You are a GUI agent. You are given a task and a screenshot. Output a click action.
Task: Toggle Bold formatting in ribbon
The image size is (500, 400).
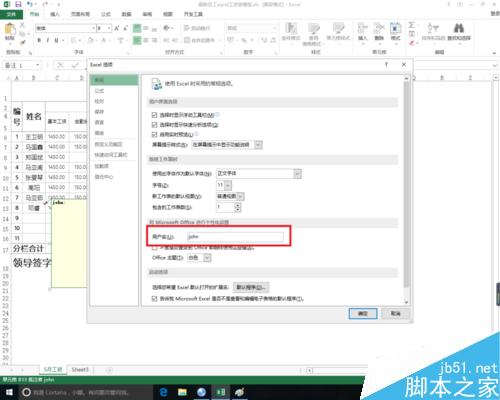point(39,40)
